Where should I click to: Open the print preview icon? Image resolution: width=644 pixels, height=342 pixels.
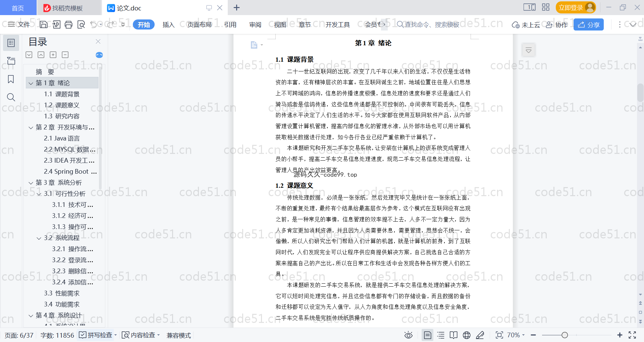pos(81,24)
